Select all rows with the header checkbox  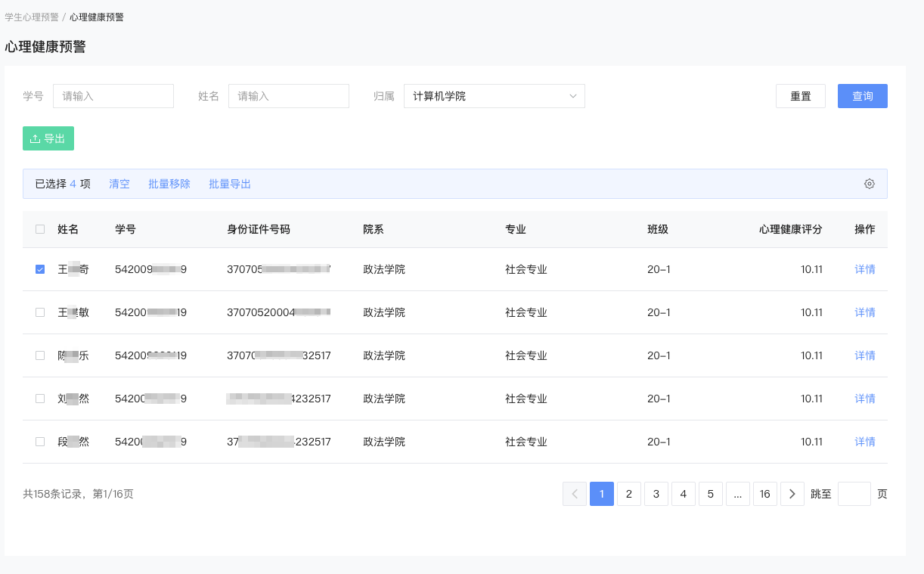(x=40, y=228)
